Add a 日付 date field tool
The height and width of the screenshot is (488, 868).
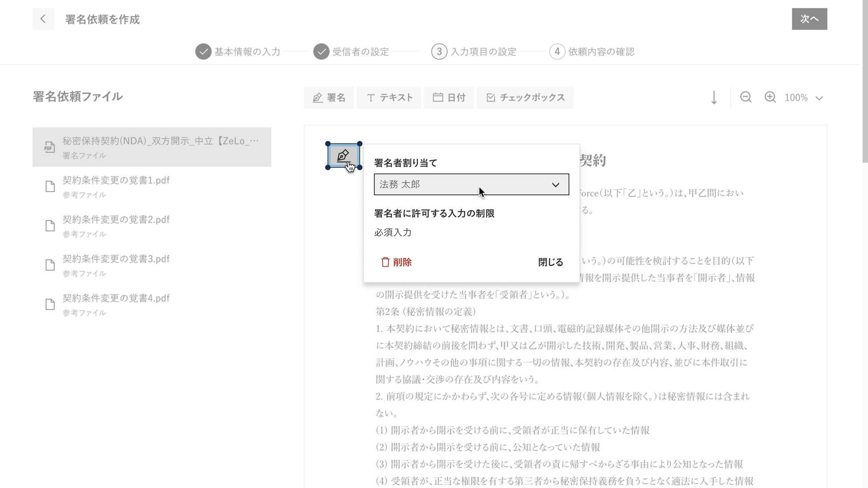pos(449,97)
